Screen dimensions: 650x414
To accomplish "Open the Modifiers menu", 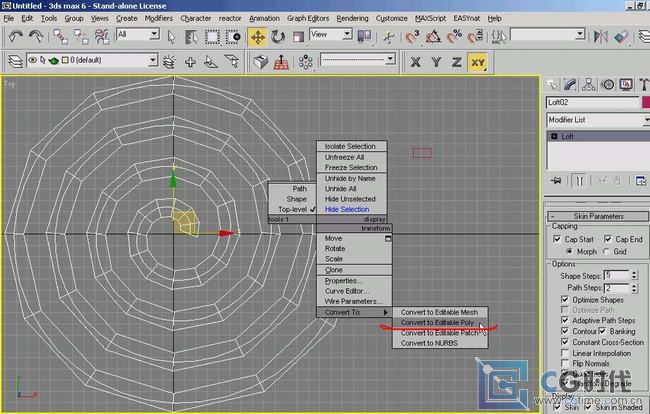I will 158,18.
